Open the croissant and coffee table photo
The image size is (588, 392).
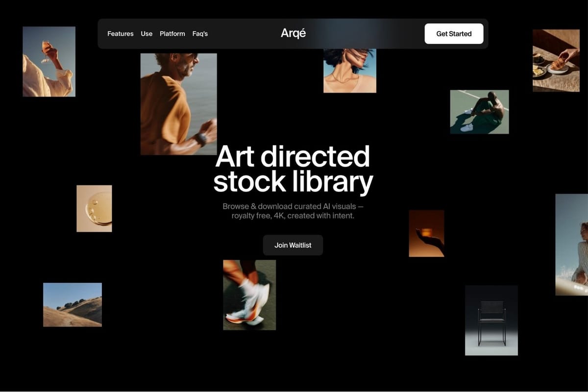pos(556,60)
